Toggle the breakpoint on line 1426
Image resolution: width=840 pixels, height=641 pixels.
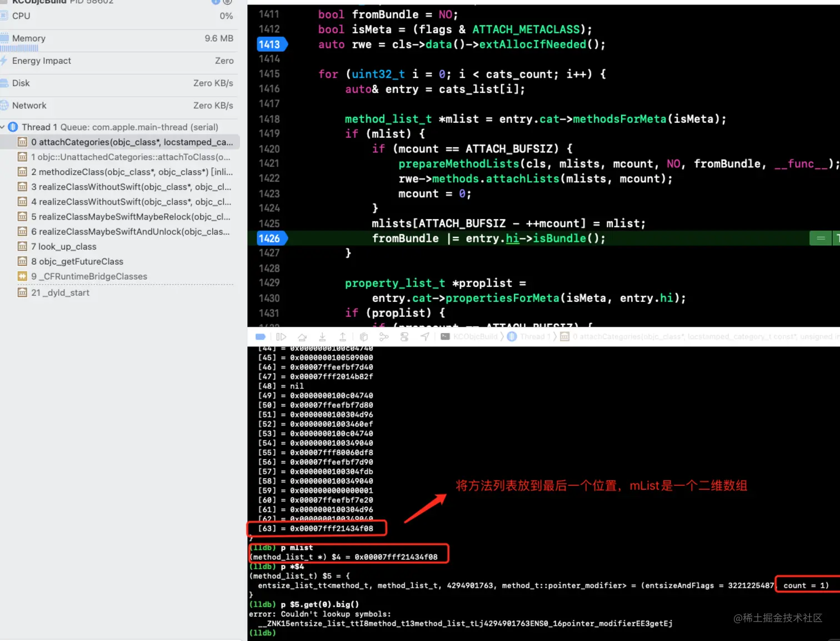271,238
